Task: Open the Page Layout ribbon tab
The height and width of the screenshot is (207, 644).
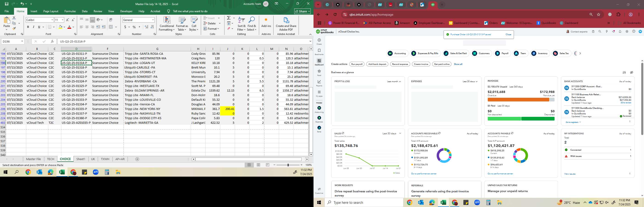Action: point(51,11)
